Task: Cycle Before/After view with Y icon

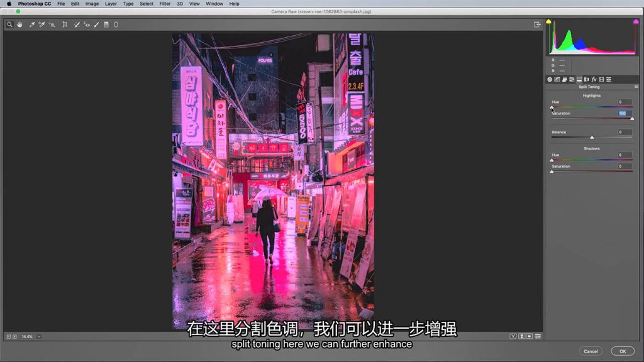Action: click(x=513, y=337)
